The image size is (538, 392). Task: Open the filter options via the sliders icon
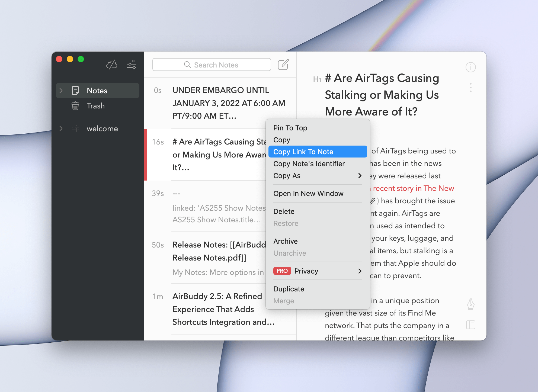(x=131, y=64)
